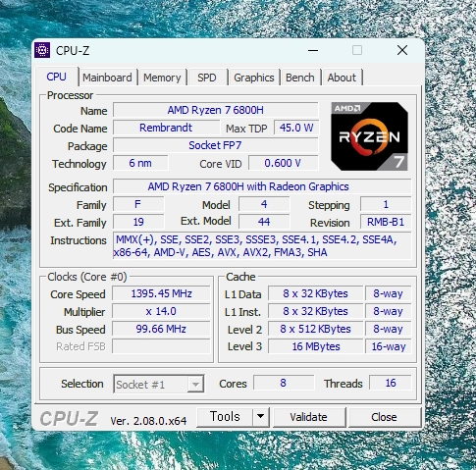Screen dimensions: 476x470
Task: Minimize the CPU-Z window
Action: coord(313,50)
